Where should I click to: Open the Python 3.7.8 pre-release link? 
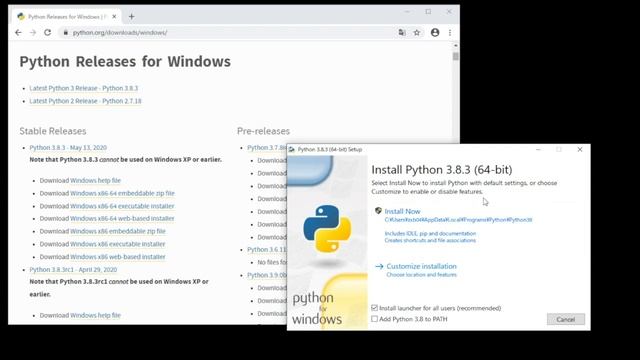pos(267,147)
